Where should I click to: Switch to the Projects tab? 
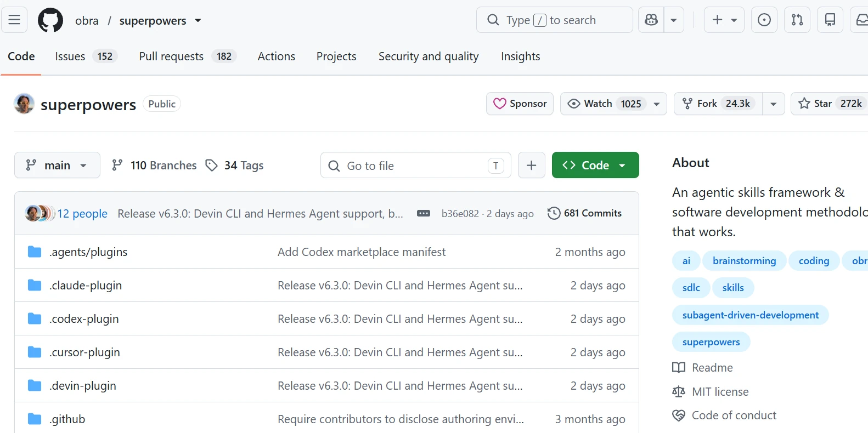point(336,56)
